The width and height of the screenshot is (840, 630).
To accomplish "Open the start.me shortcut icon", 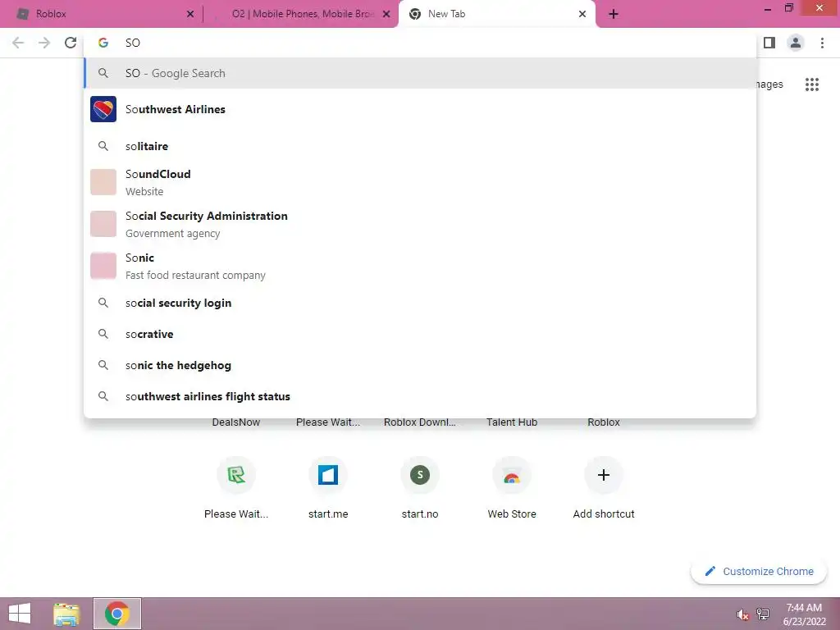I will (x=328, y=475).
